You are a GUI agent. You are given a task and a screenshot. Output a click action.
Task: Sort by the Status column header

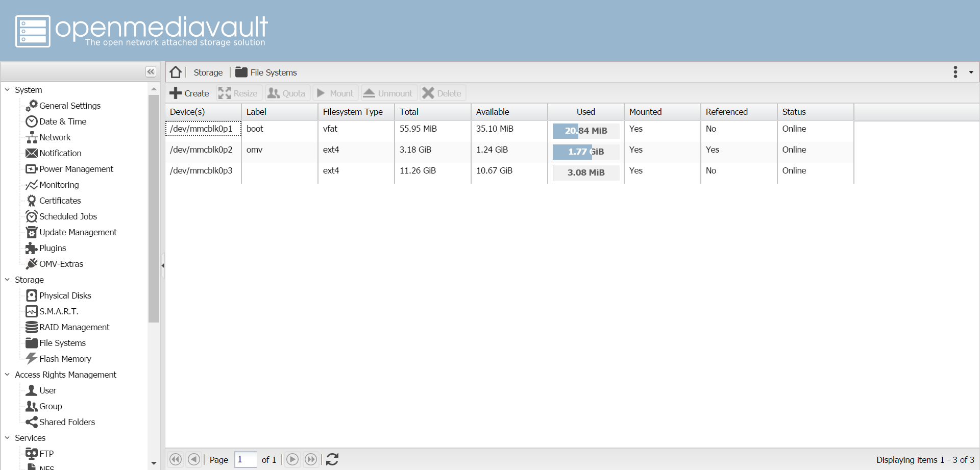(x=816, y=112)
